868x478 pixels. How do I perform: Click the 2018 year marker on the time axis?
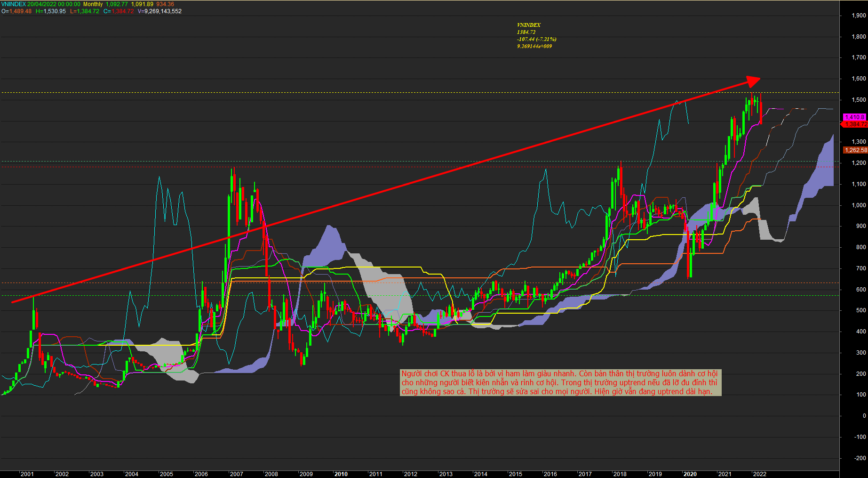pos(620,474)
